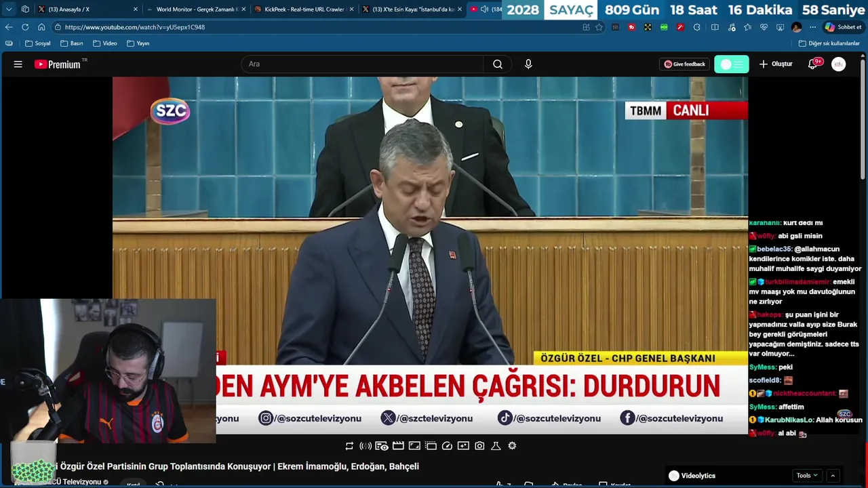Viewport: 868px width, 488px height.
Task: Open the playback speed gauge icon
Action: click(x=447, y=446)
